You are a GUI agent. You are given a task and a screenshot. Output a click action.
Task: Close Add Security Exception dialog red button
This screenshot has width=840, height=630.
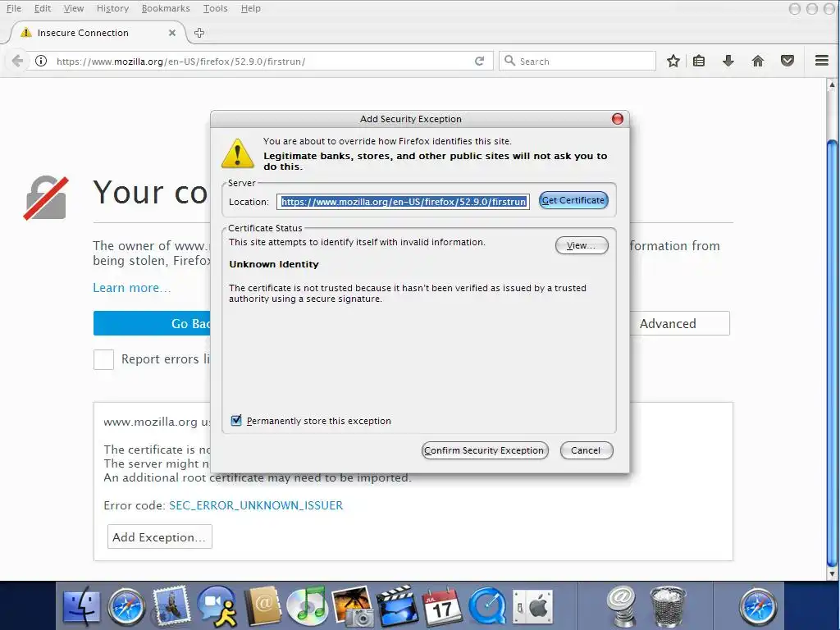point(617,119)
